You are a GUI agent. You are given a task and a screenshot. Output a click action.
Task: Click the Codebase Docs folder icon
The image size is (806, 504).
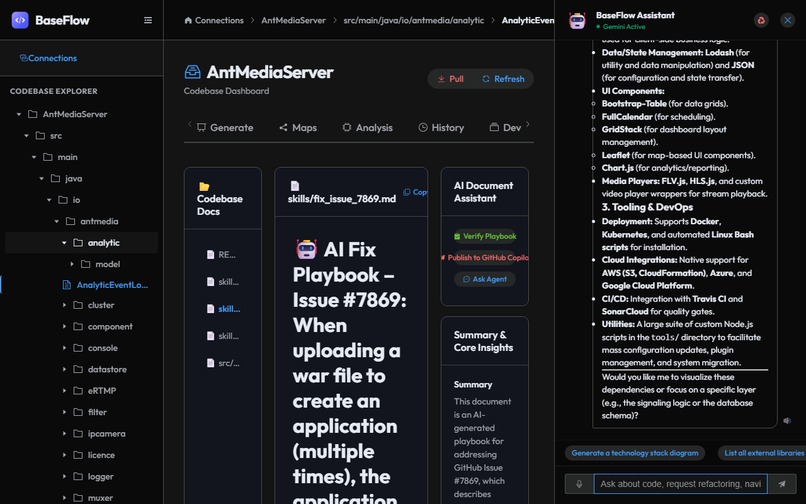[204, 186]
